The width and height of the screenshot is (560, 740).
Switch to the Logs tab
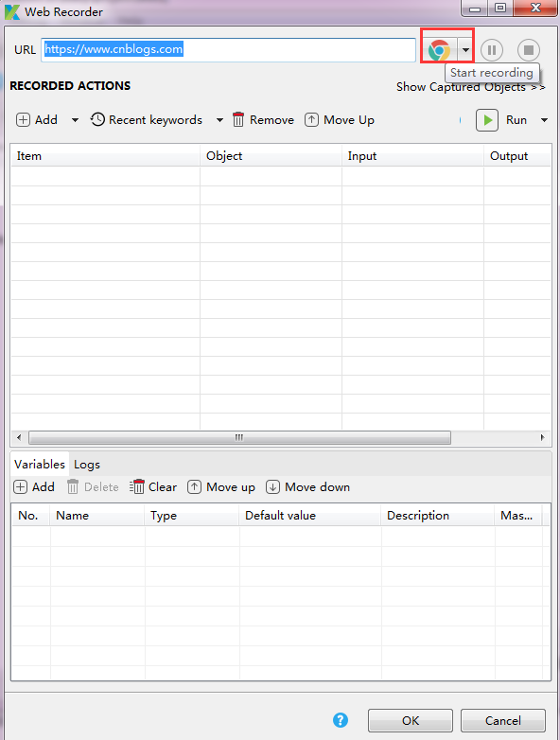[87, 465]
